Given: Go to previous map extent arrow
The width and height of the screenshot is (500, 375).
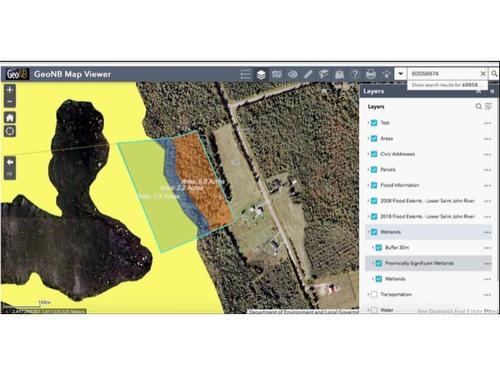Looking at the screenshot, I should click(10, 162).
